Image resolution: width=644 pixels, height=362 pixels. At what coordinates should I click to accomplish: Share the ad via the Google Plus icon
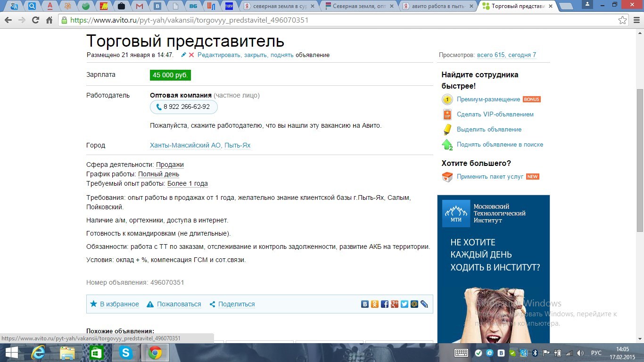click(395, 304)
